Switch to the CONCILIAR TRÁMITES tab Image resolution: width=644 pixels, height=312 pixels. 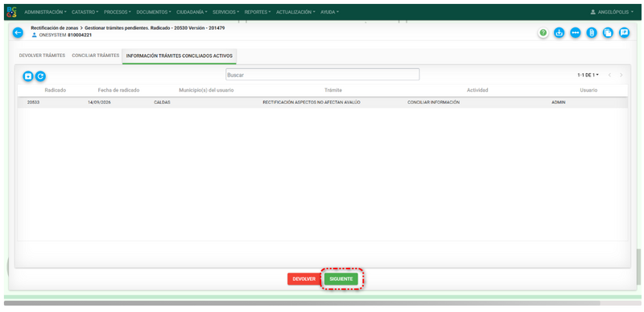click(95, 55)
